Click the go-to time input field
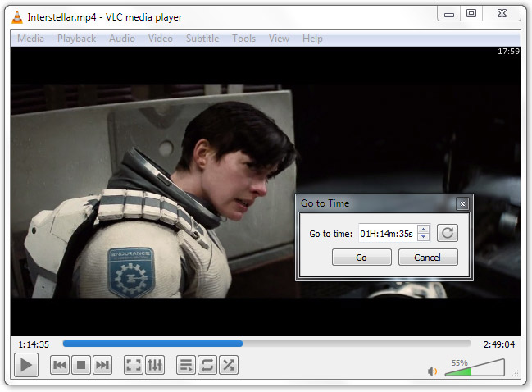 tap(387, 234)
